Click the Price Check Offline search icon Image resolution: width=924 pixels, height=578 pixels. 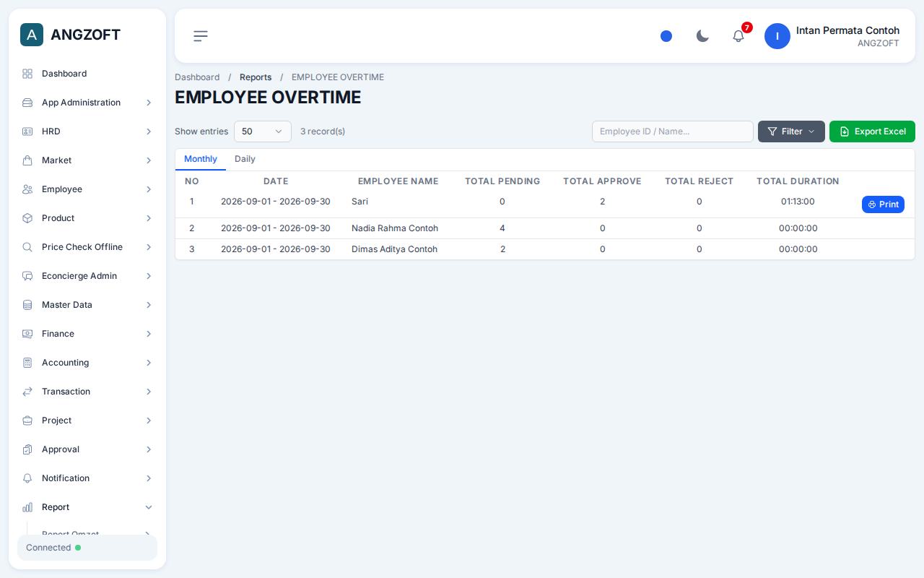(x=27, y=247)
